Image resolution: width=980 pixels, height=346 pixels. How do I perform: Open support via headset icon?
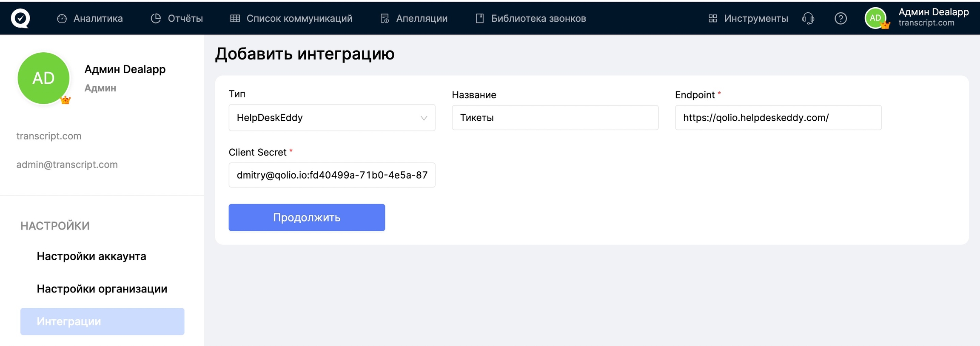coord(808,18)
